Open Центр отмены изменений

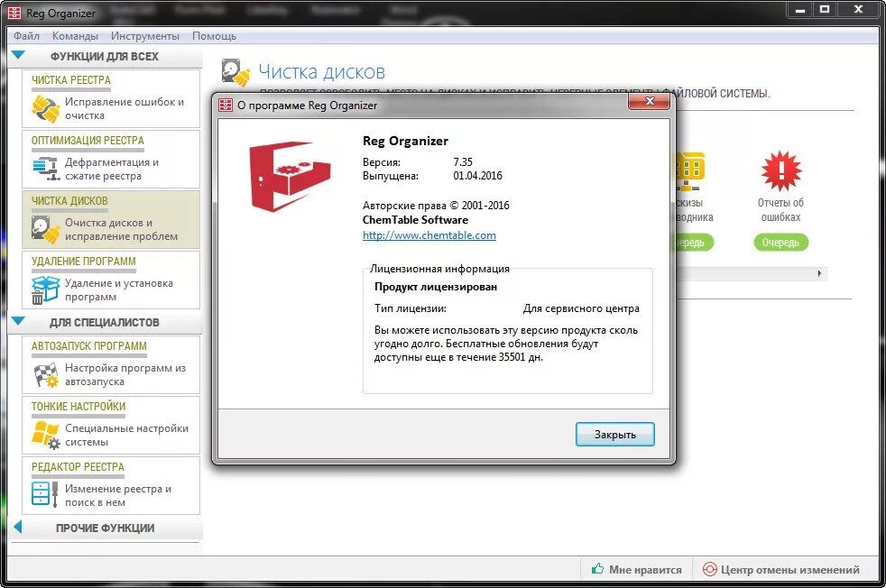[x=781, y=569]
